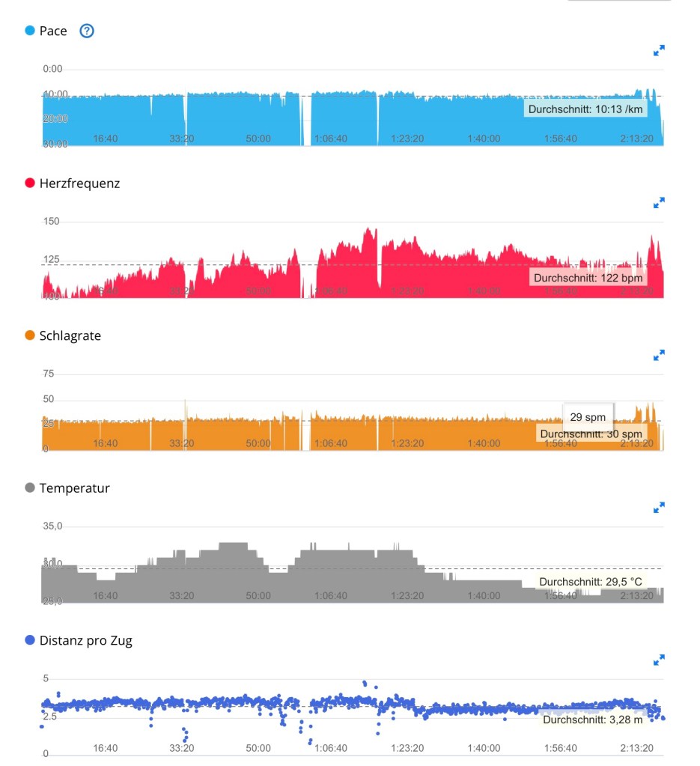Enlarge the Temperatur chart

[659, 508]
